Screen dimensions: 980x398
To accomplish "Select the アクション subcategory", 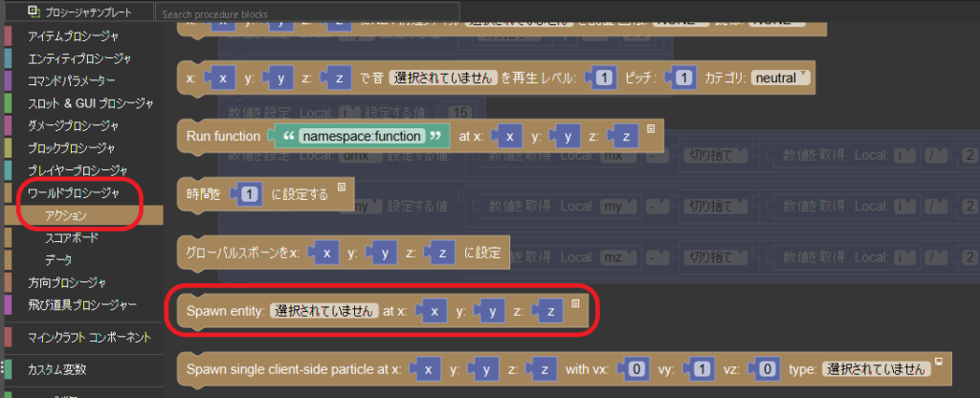I will tap(67, 215).
